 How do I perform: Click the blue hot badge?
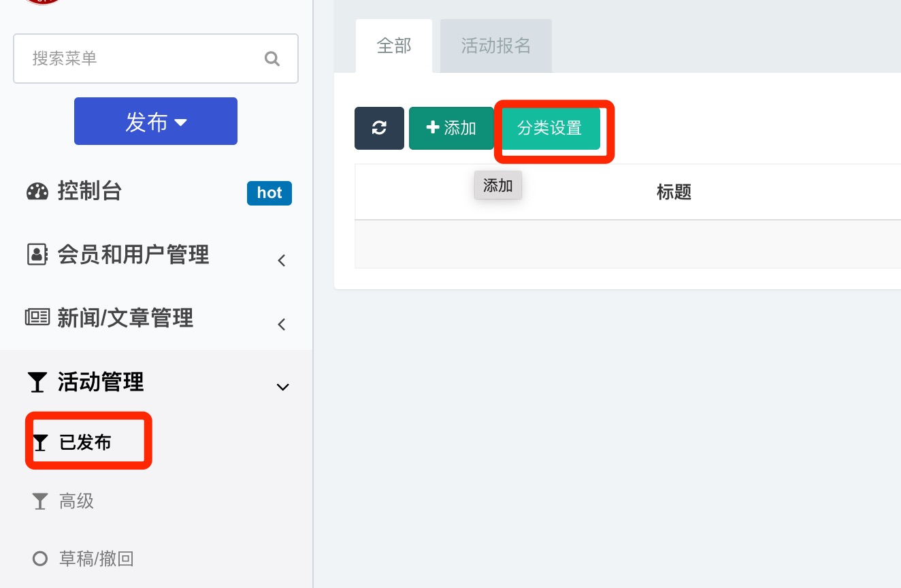(x=269, y=193)
